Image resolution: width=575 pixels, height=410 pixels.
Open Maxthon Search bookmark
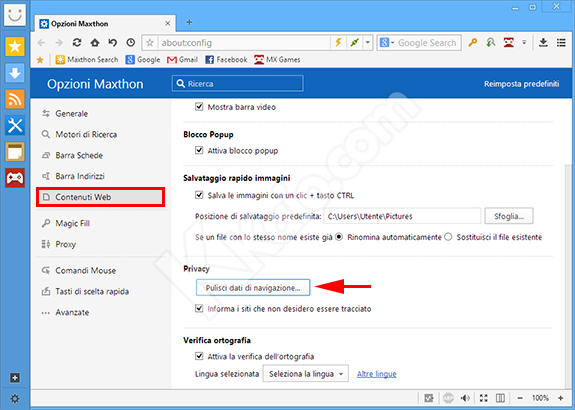[x=87, y=59]
